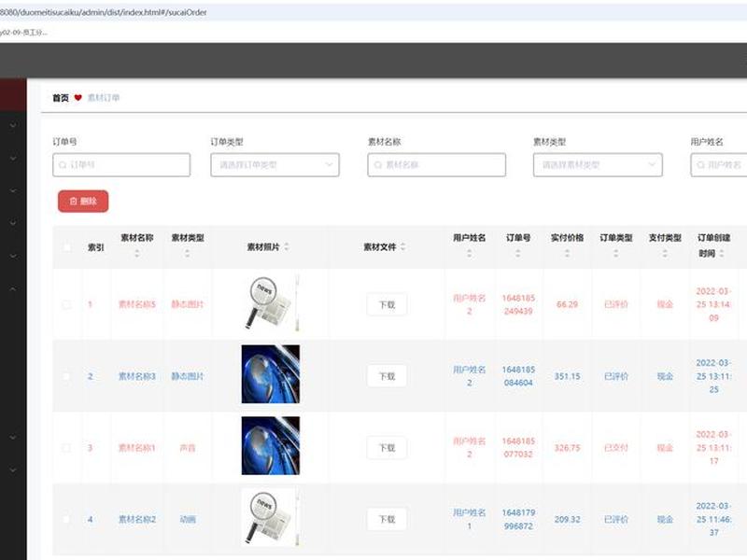Sort by 素材类型 column arrows
This screenshot has width=747, height=560.
point(188,253)
